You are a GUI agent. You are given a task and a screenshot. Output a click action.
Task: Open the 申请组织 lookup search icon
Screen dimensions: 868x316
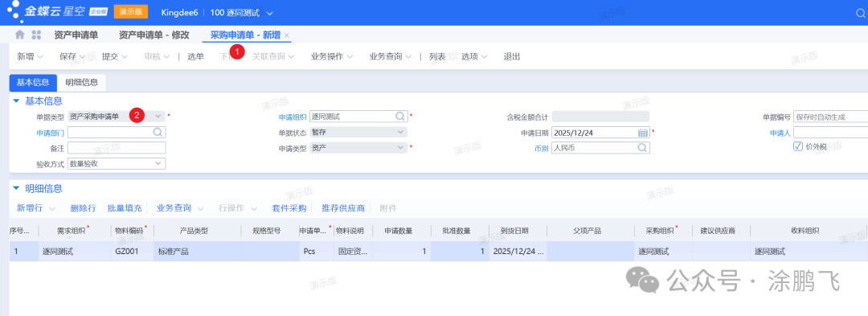399,117
